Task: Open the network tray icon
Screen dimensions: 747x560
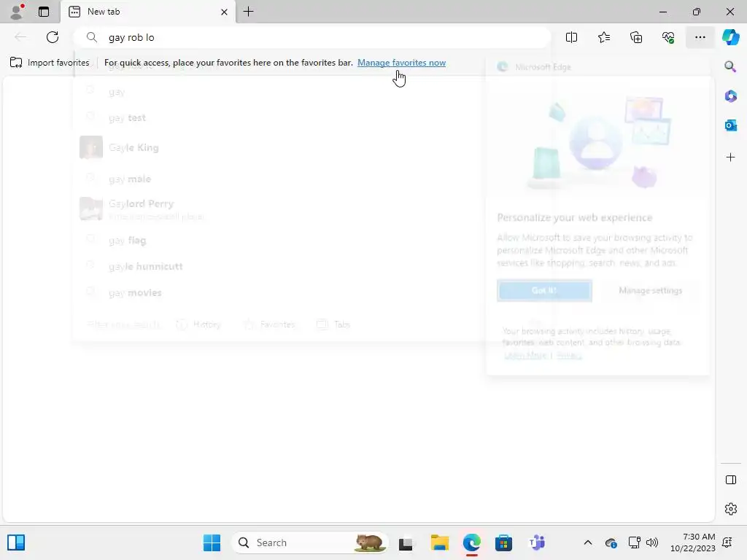Action: click(634, 542)
